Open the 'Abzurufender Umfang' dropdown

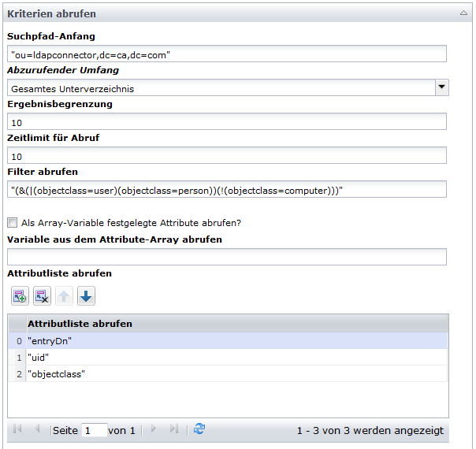[x=441, y=87]
